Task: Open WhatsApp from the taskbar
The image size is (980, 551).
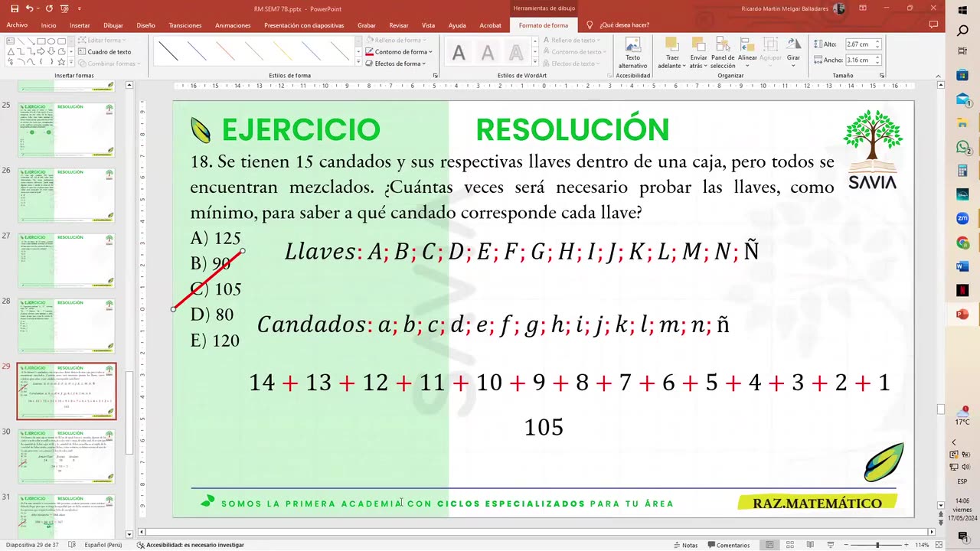Action: pyautogui.click(x=962, y=147)
